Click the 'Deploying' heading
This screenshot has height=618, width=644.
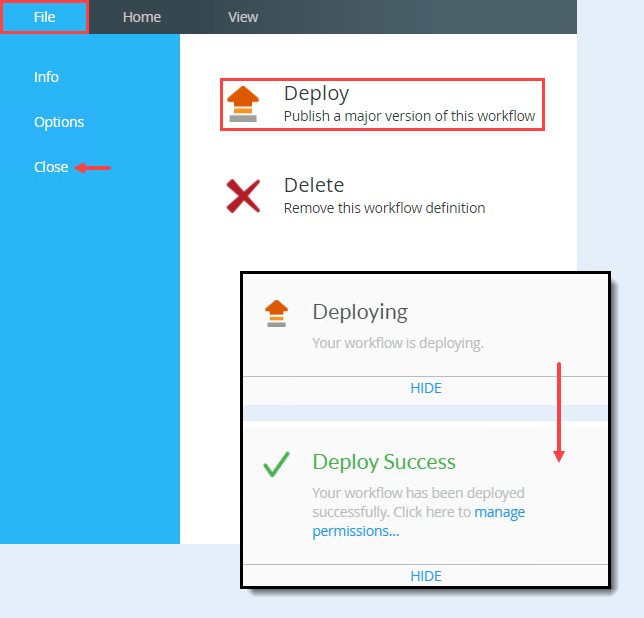360,312
